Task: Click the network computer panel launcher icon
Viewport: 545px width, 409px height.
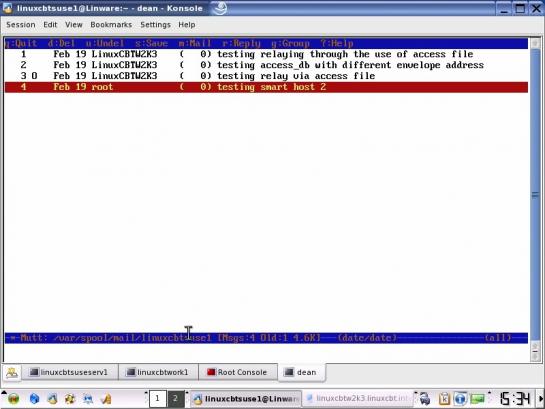Action: coord(88,399)
